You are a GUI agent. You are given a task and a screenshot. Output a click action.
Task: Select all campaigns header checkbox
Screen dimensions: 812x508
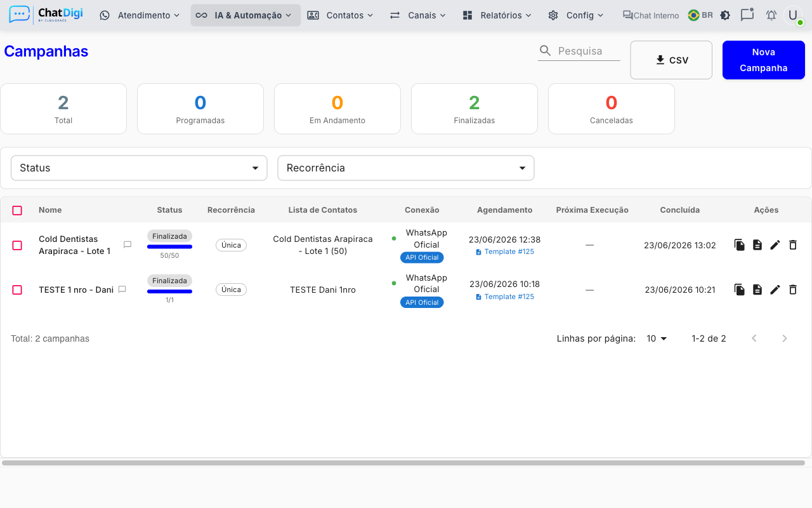(17, 210)
